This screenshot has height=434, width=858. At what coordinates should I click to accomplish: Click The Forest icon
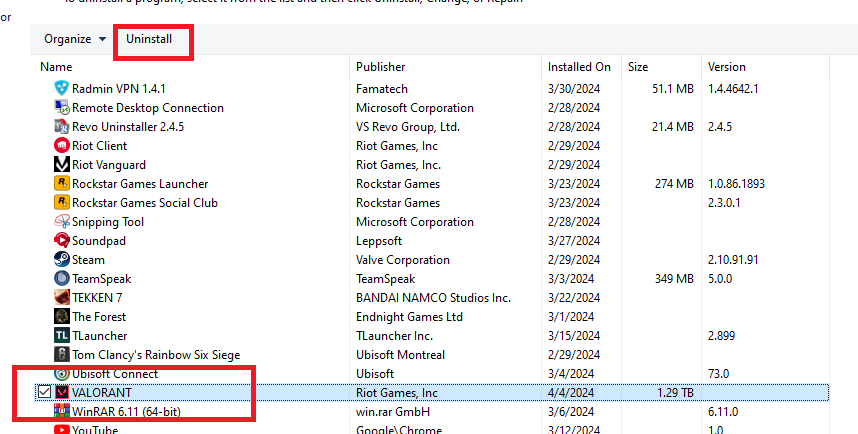coord(62,316)
